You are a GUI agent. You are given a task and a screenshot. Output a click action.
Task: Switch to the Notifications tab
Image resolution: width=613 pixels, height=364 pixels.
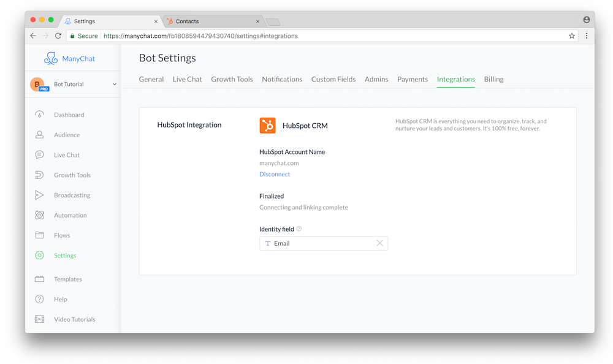(x=282, y=79)
